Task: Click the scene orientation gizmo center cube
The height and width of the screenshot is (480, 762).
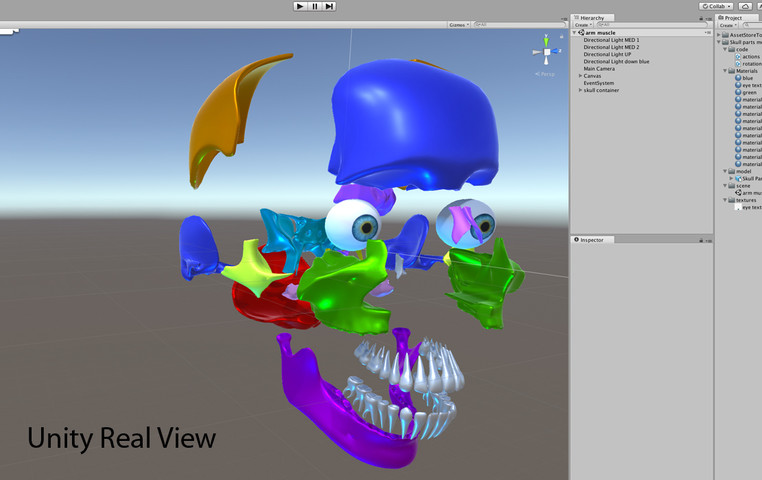Action: pos(547,51)
